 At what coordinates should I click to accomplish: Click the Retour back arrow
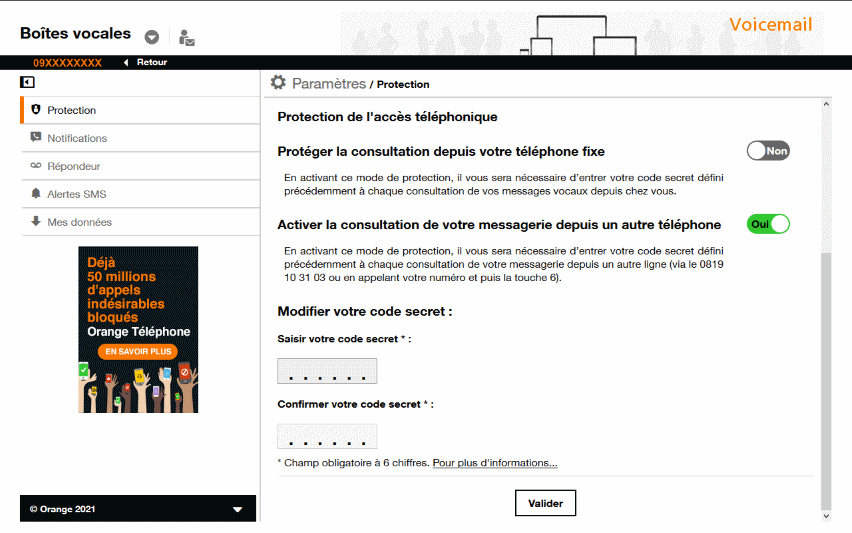click(x=126, y=62)
